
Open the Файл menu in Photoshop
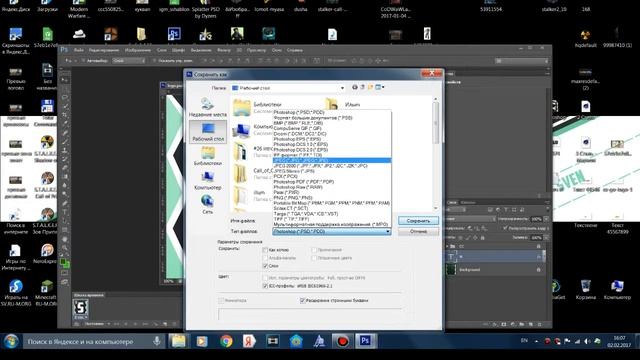point(79,50)
